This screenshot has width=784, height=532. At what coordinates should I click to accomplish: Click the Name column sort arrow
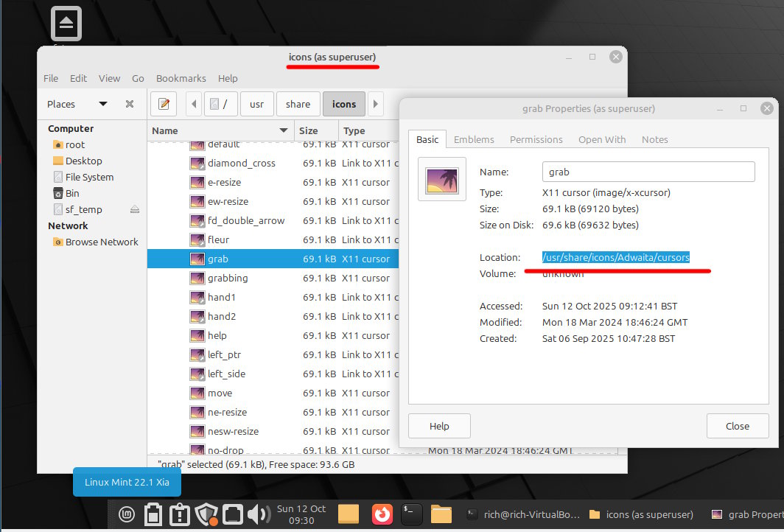point(284,130)
